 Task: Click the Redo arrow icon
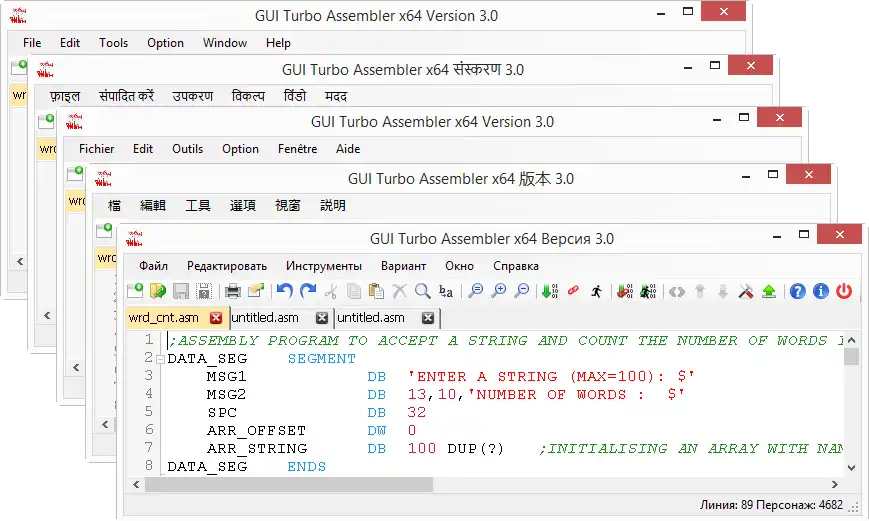308,291
